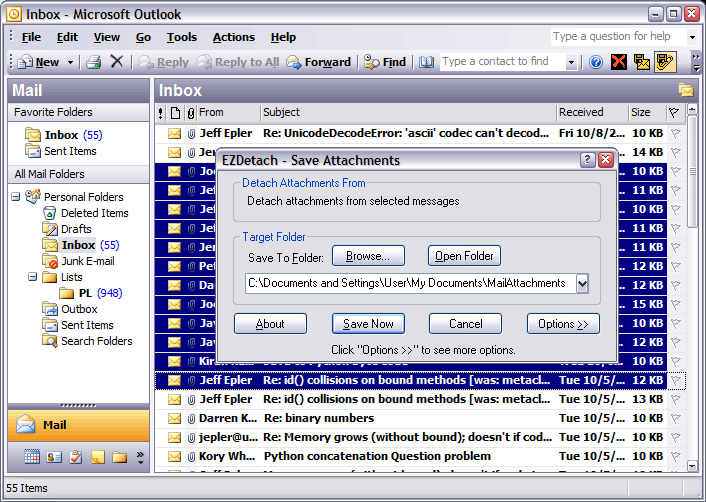Screen dimensions: 706x502
Task: Click the Mail navigation pane button
Action: coord(78,425)
